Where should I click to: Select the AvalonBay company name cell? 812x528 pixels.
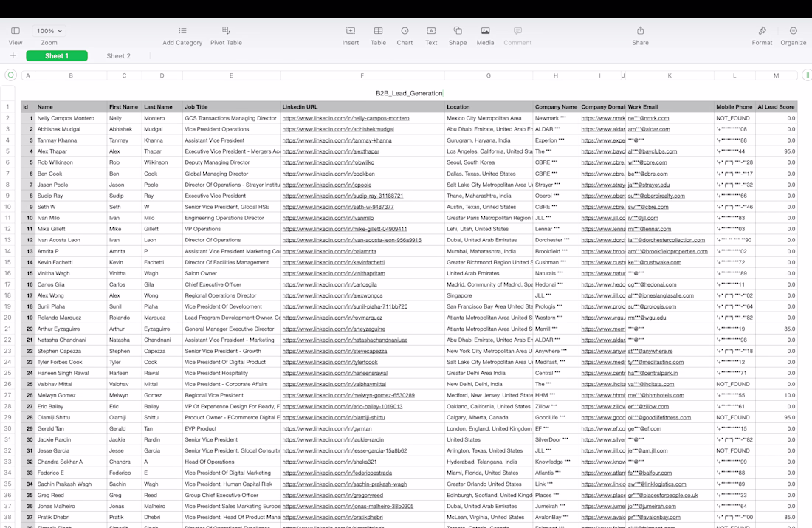556,517
